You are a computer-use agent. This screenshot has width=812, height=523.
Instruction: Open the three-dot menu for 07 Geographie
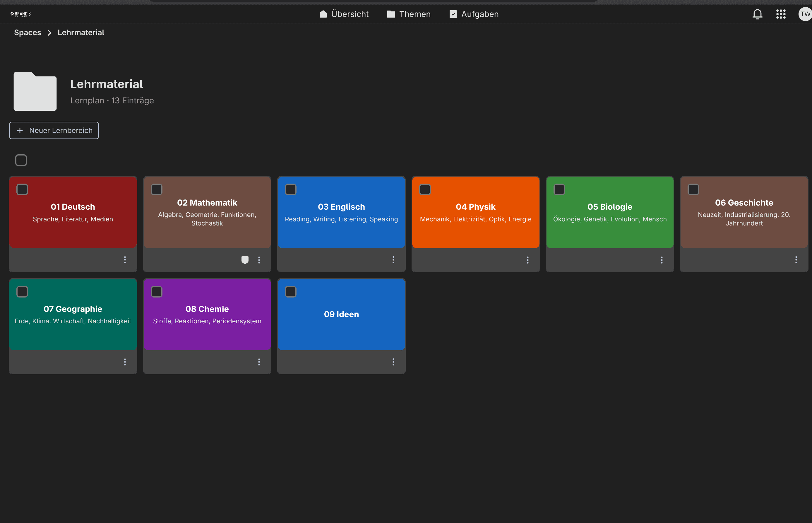pos(125,362)
